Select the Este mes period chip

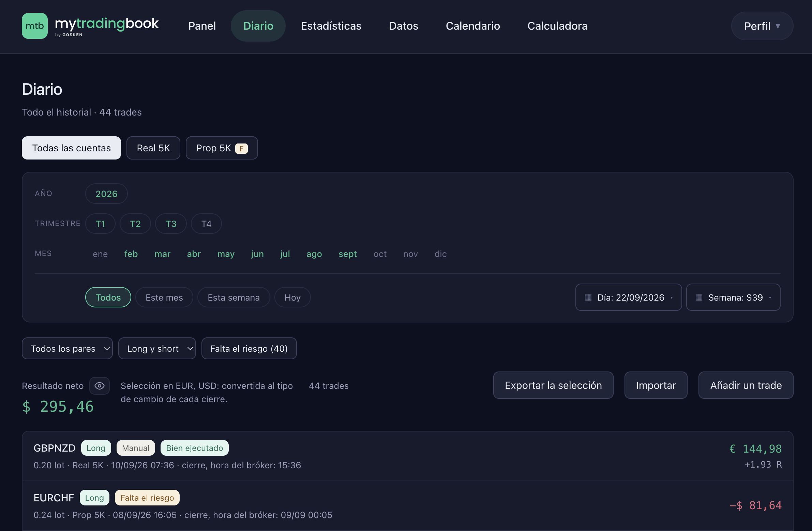(164, 298)
